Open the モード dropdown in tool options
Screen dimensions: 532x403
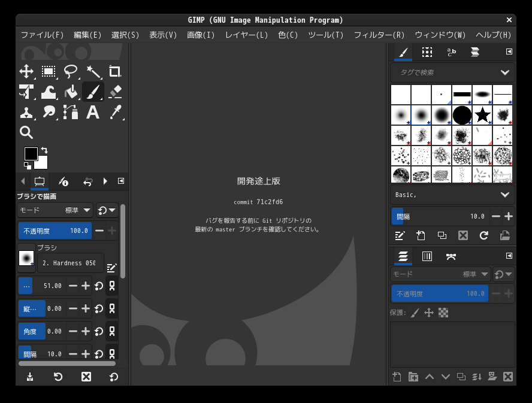tap(56, 210)
